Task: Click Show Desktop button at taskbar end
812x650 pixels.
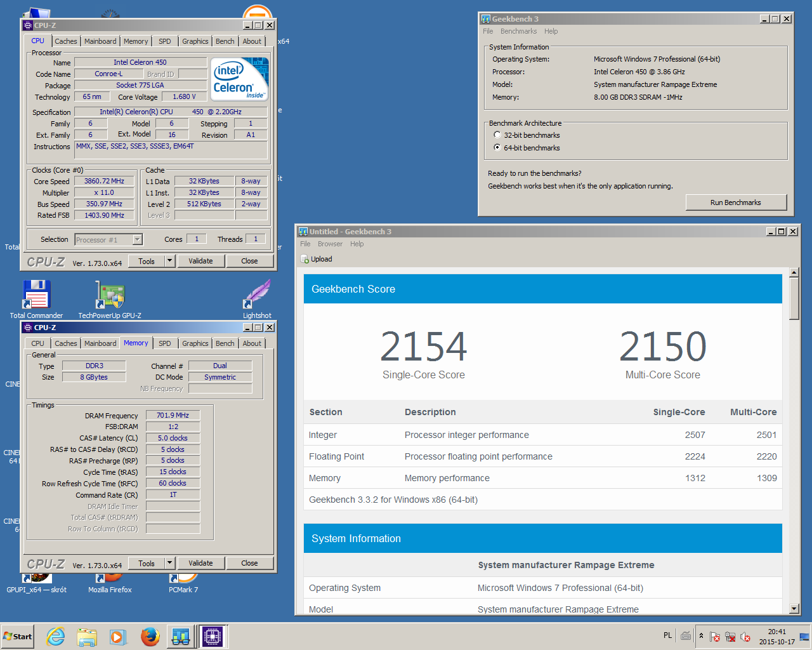Action: [x=804, y=637]
